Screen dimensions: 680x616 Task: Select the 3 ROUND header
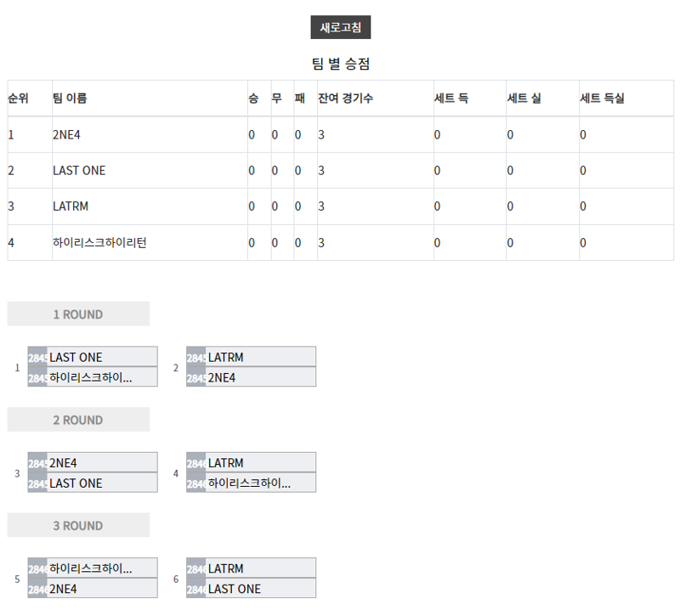pyautogui.click(x=78, y=525)
